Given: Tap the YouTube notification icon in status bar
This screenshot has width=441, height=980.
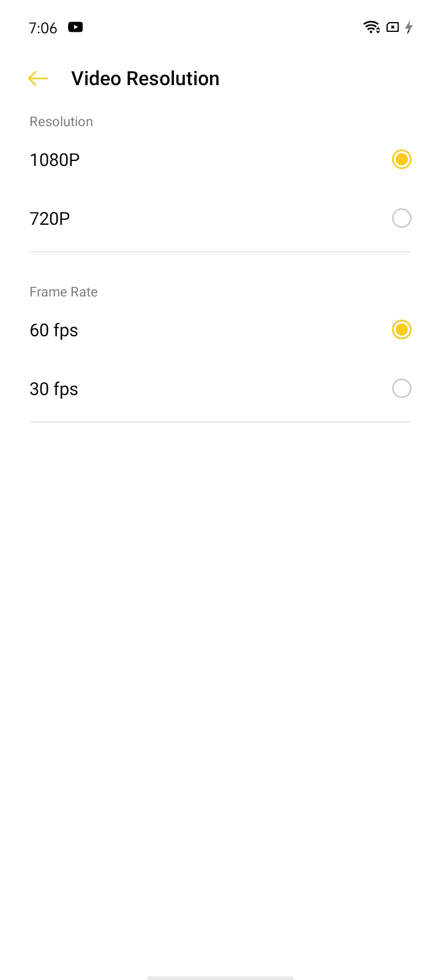Looking at the screenshot, I should (x=75, y=27).
